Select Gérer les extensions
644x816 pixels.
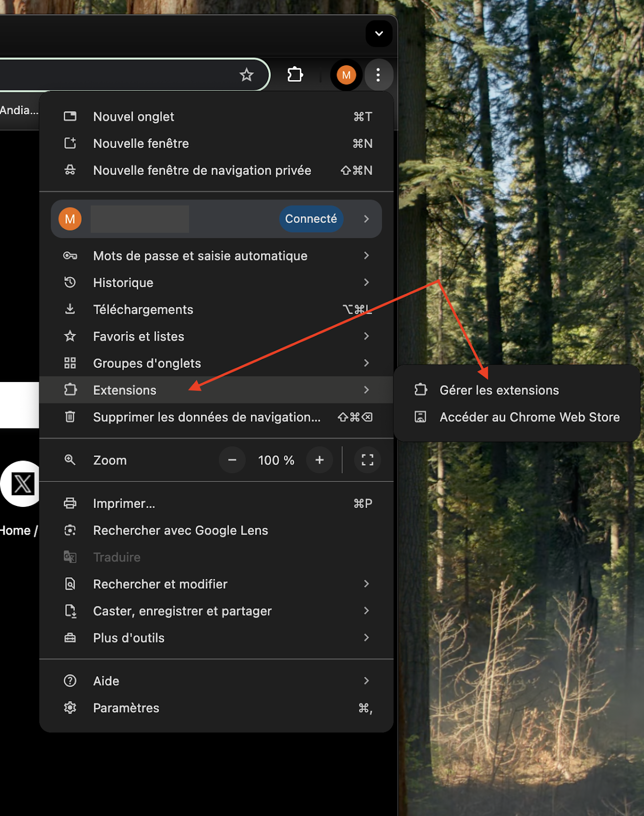(x=517, y=390)
